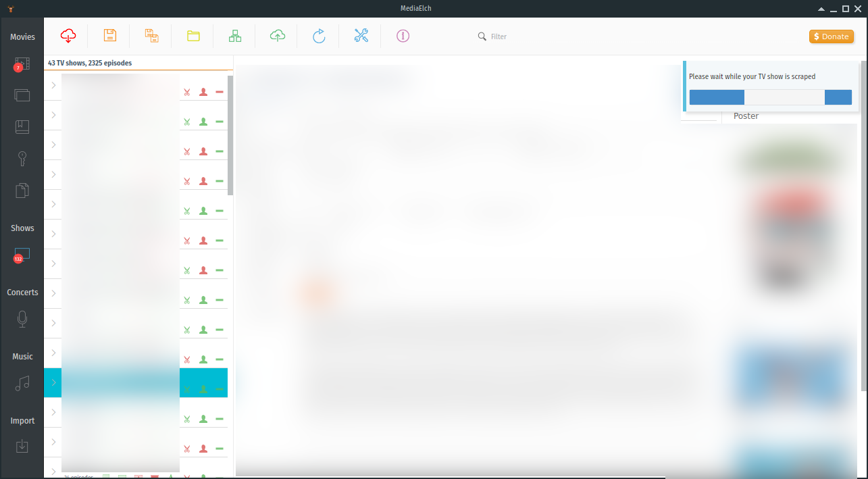
Task: Open Concerts via the microphone icon
Action: 22,319
